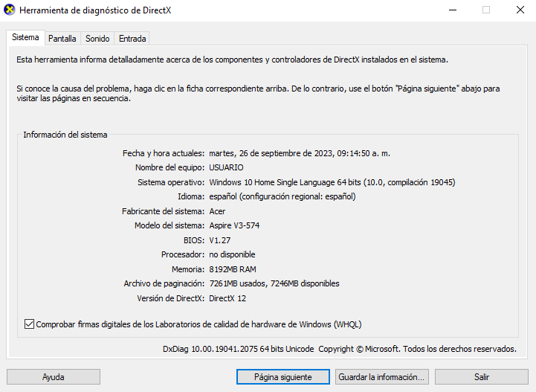
Task: Click the language value español
Action: click(x=282, y=196)
